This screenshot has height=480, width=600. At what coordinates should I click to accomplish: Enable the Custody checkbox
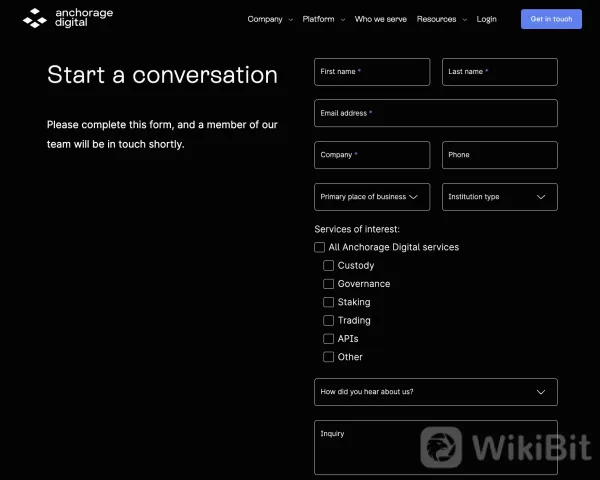point(329,266)
